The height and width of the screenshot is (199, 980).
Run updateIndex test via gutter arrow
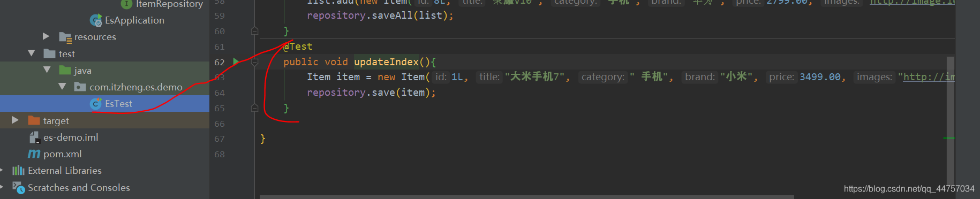[236, 62]
